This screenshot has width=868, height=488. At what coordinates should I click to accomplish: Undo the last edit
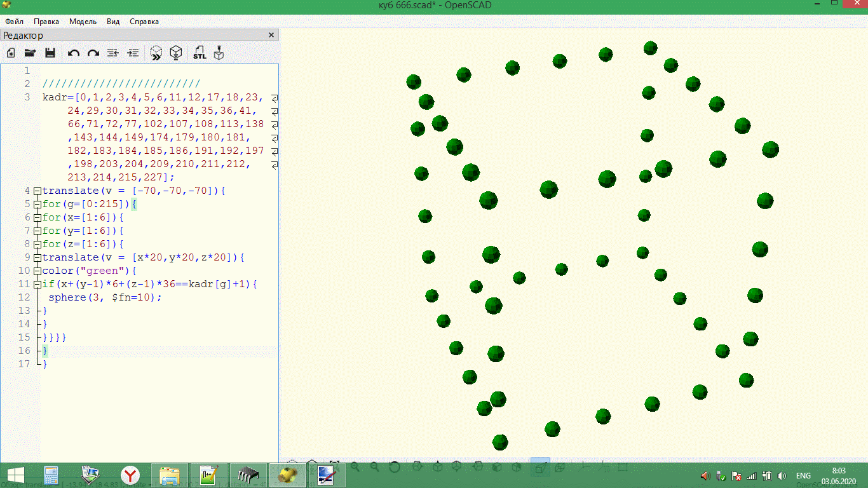point(74,53)
